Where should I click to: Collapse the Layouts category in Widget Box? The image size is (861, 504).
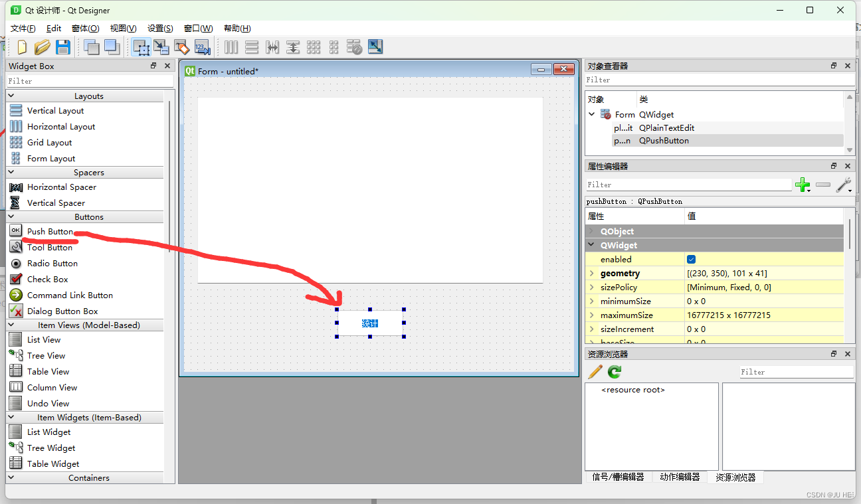click(11, 96)
